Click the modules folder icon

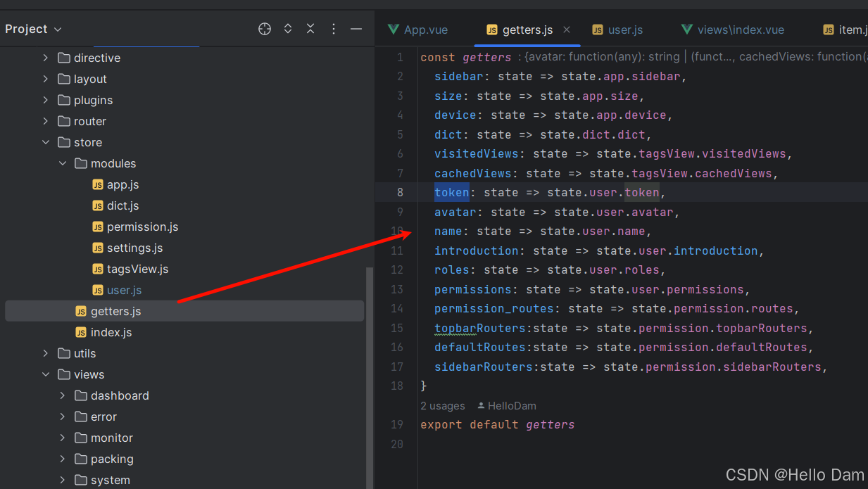tap(81, 163)
